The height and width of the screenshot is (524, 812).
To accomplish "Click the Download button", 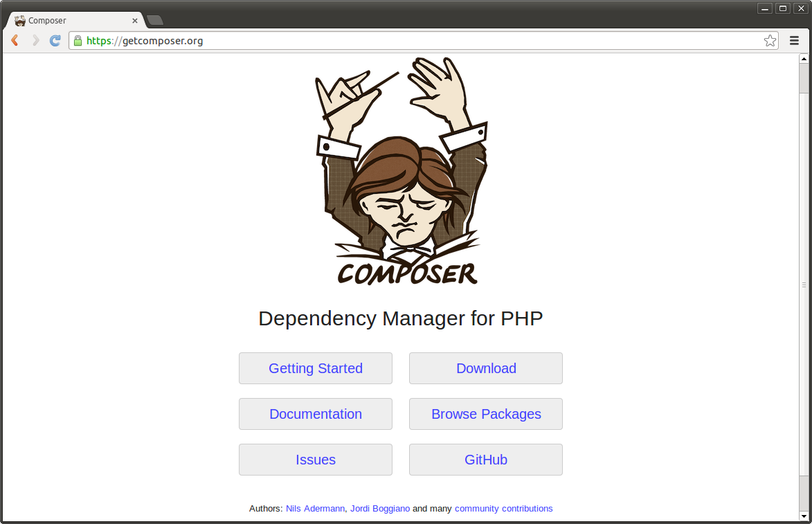I will 486,368.
